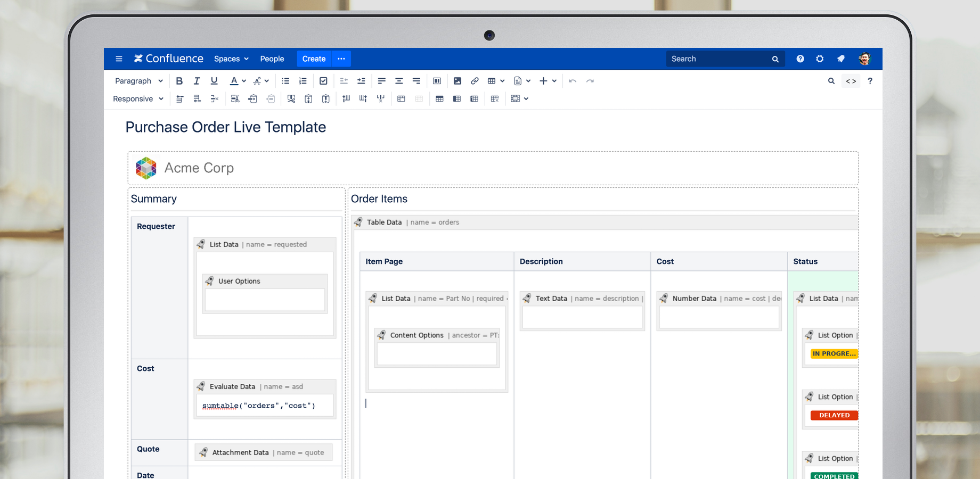Expand the text color picker dropdown
The image size is (980, 479).
[x=244, y=80]
